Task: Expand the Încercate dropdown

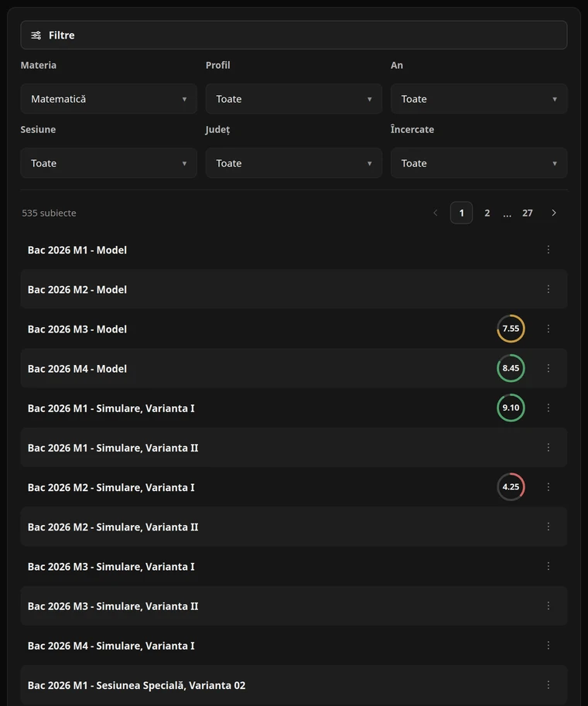Action: (x=479, y=163)
